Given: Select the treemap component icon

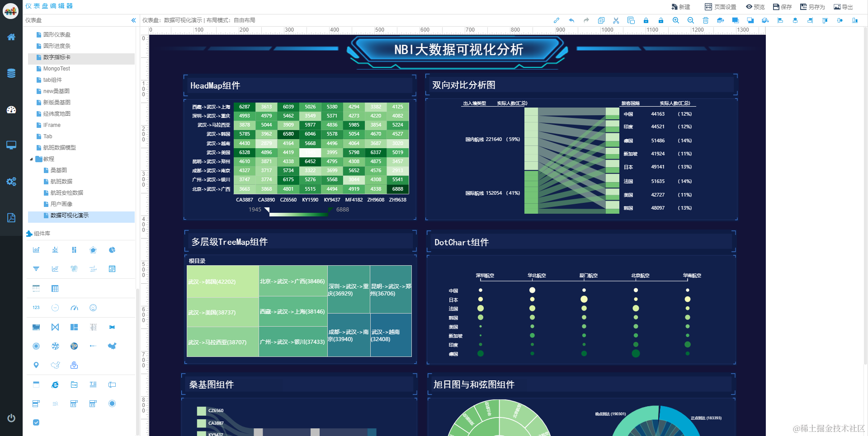Looking at the screenshot, I should (x=74, y=327).
